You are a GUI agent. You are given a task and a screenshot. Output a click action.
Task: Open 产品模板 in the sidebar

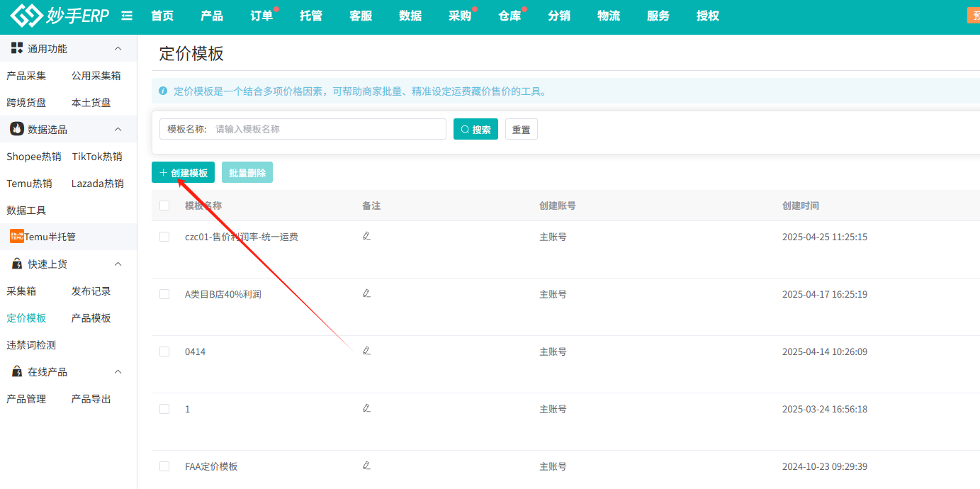pyautogui.click(x=91, y=318)
